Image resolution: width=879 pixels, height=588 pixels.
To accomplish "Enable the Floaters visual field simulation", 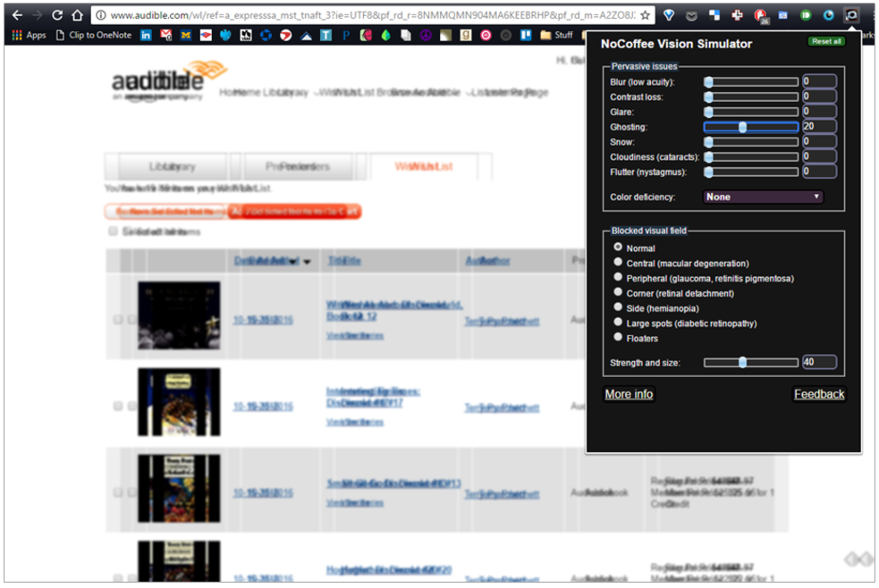I will [617, 338].
